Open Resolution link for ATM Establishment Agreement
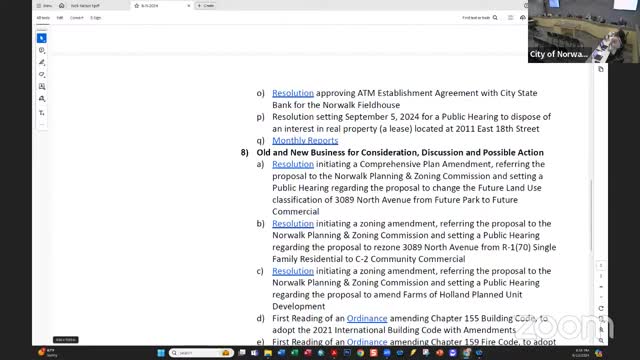 (293, 93)
